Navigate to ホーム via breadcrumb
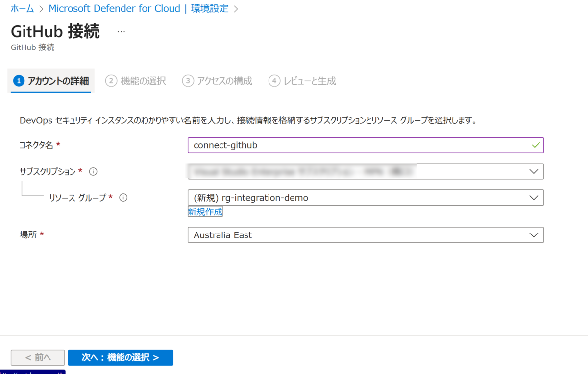 click(22, 8)
